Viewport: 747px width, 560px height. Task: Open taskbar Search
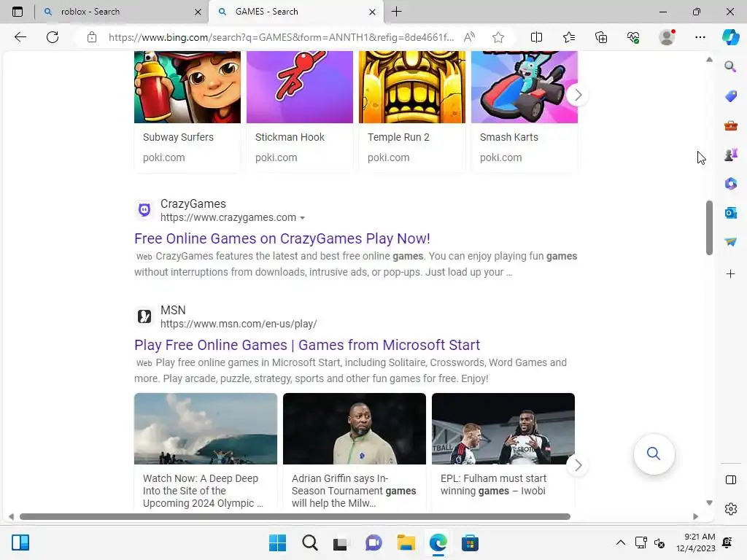[x=309, y=542]
